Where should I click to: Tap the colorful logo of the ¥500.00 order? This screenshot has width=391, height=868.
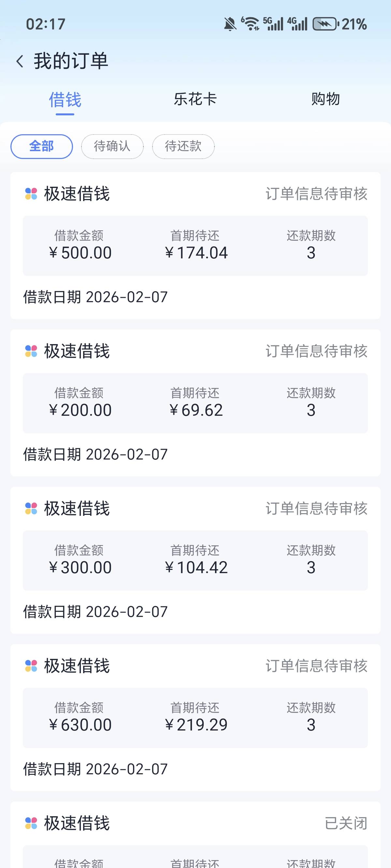click(x=31, y=194)
